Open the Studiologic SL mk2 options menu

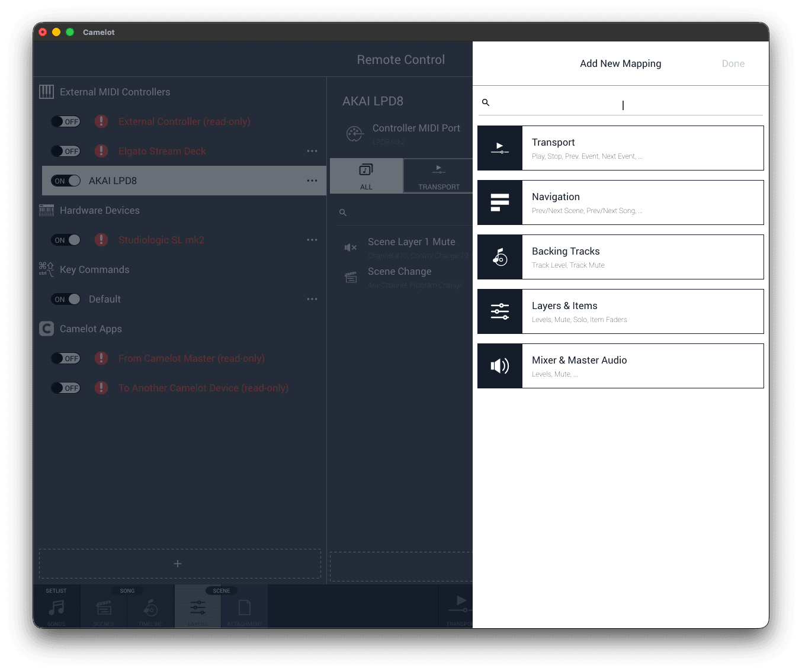pyautogui.click(x=312, y=240)
